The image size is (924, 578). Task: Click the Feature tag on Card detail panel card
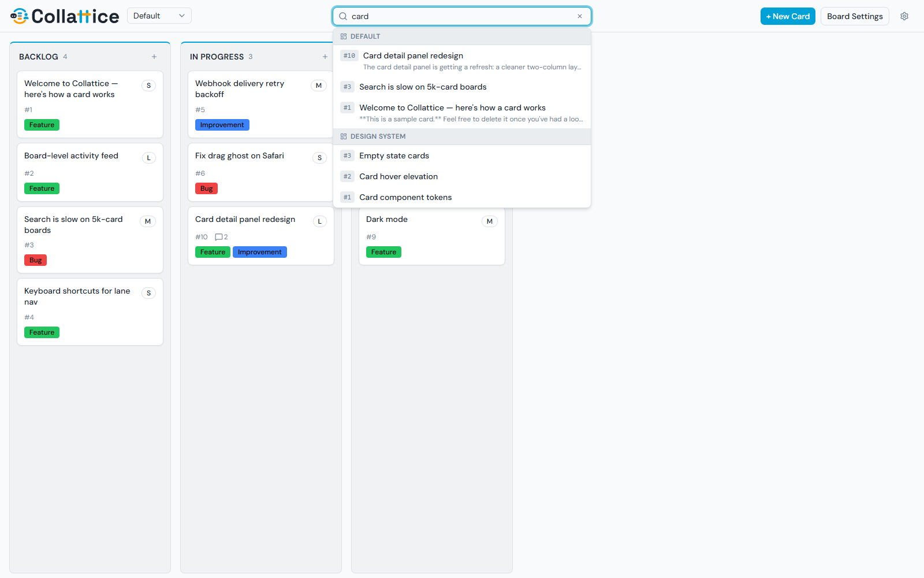click(213, 252)
